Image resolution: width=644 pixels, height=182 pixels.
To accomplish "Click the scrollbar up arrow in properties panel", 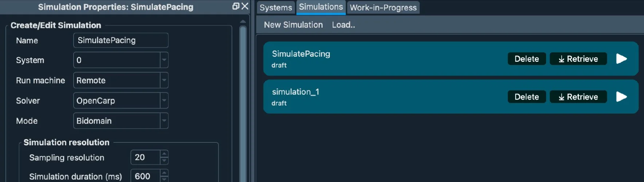I will (x=243, y=22).
